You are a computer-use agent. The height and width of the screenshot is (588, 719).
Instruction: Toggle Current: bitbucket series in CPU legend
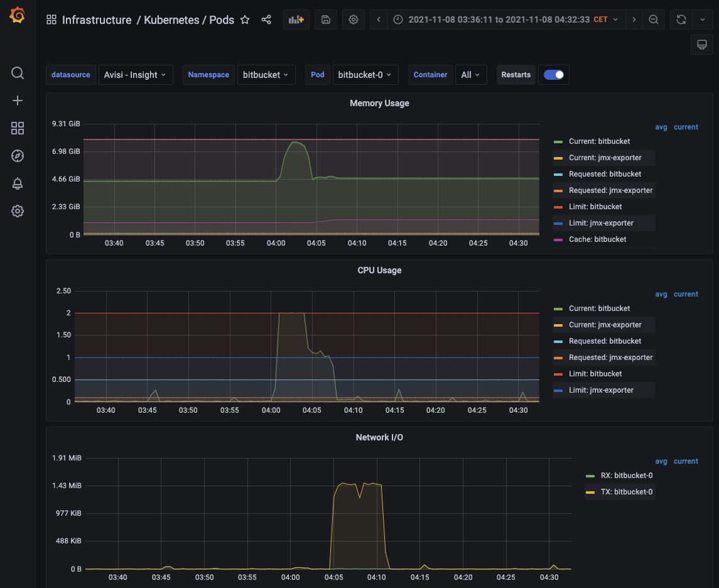point(599,308)
